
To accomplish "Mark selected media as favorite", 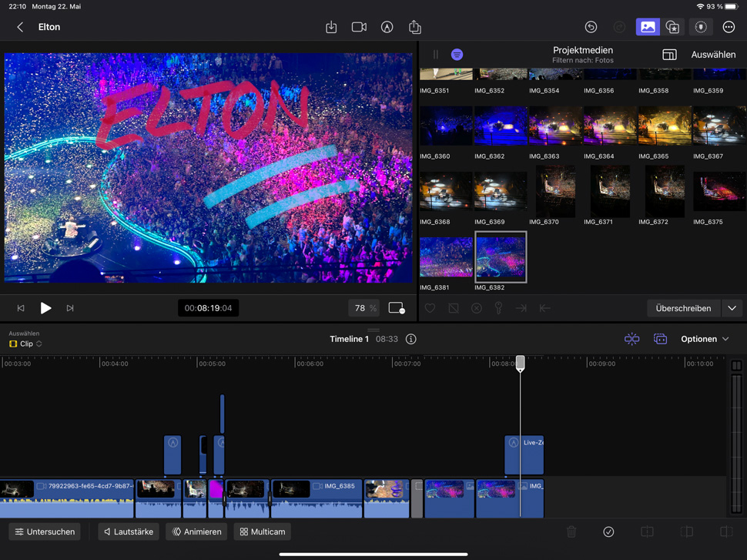I will [430, 308].
